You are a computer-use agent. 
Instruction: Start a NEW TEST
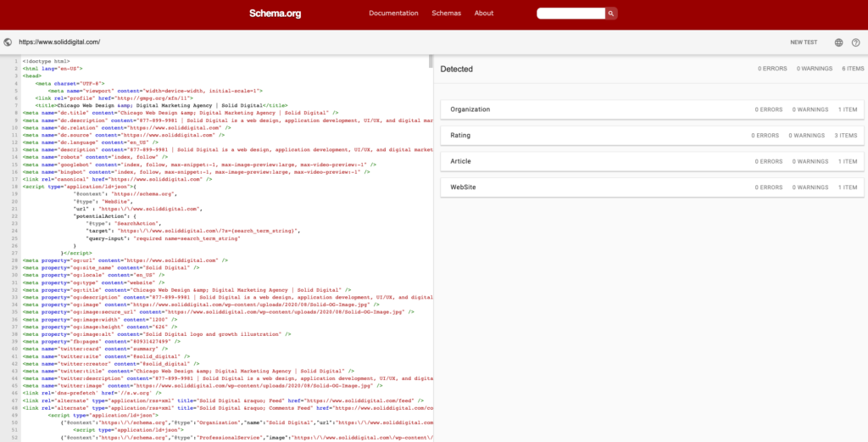[x=804, y=42]
